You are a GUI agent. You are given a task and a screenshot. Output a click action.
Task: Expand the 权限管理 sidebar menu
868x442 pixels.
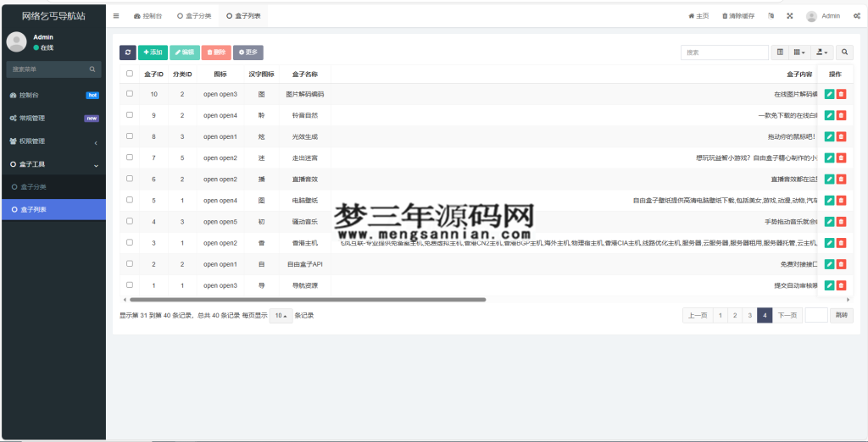pyautogui.click(x=53, y=141)
